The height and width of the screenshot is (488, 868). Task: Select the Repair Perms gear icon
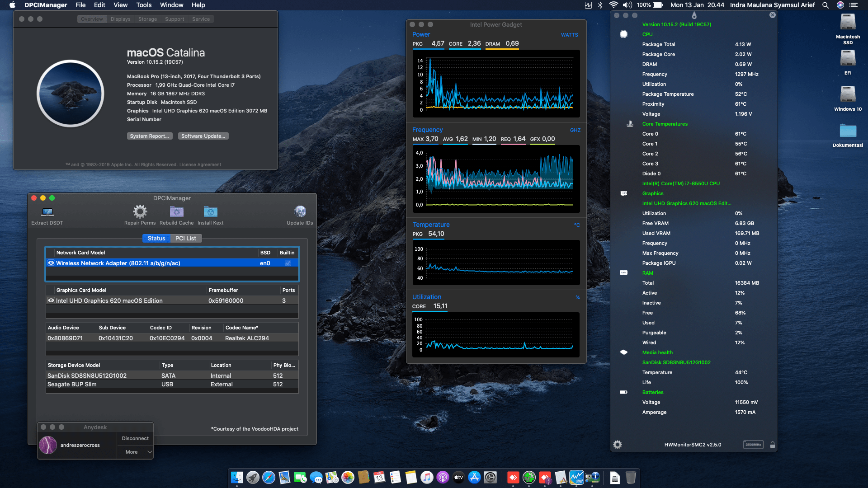pos(140,212)
